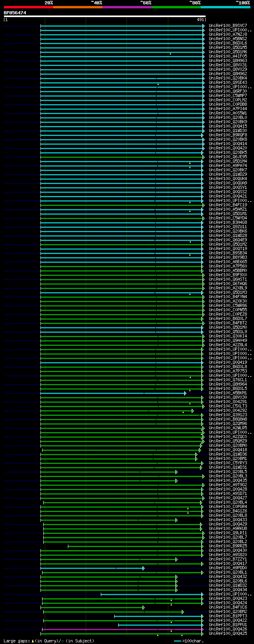Select the UniRef100_A2Z8L4 label
This screenshot has height=644, width=254.
coord(228,345)
